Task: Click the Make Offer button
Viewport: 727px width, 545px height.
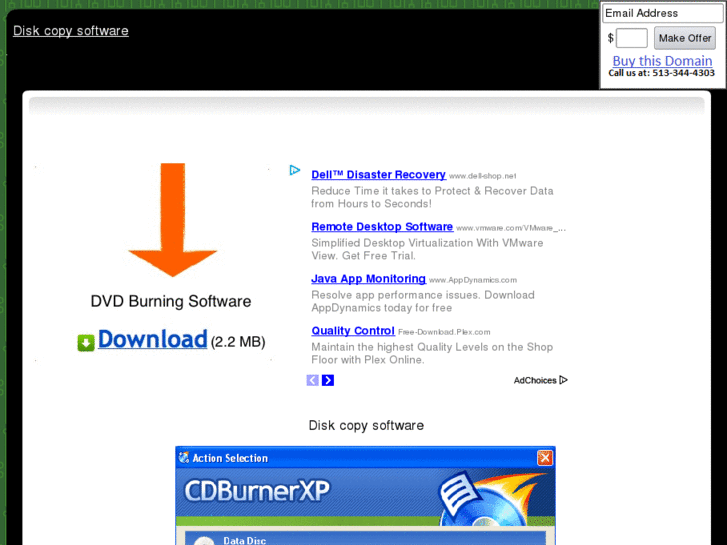Action: (685, 38)
